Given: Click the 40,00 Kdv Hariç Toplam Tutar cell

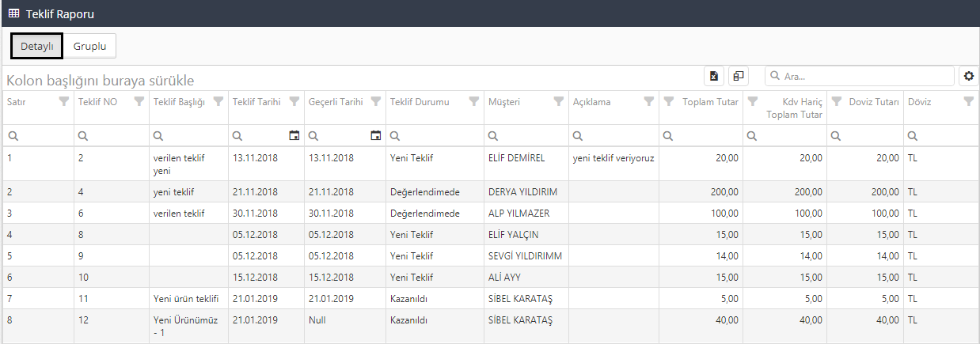Looking at the screenshot, I should [x=784, y=326].
